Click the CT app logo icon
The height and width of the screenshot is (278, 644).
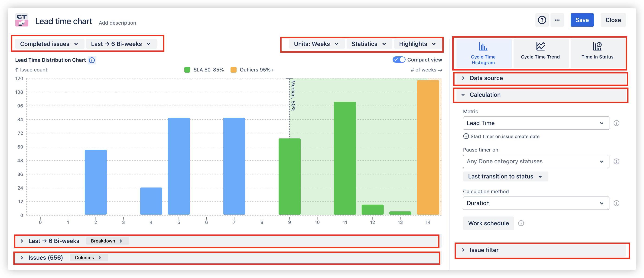tap(22, 20)
